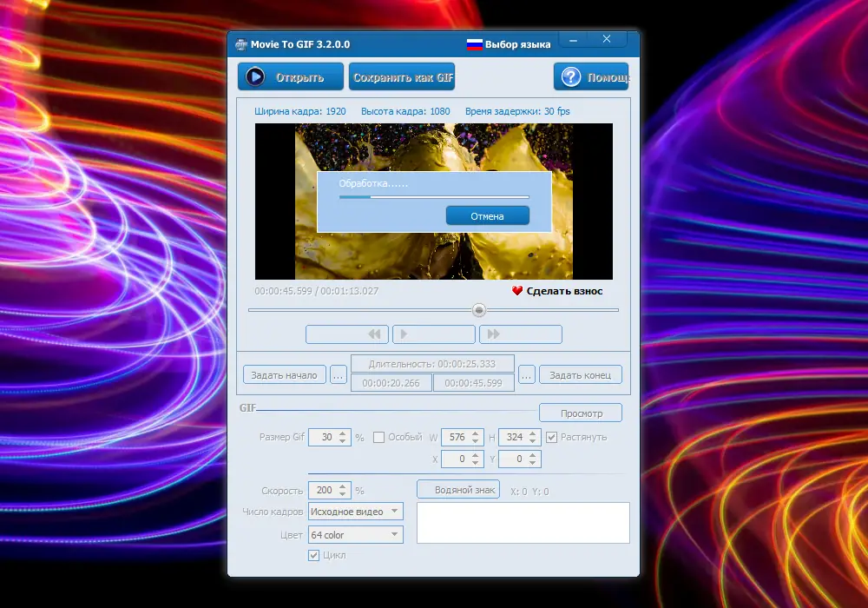Image resolution: width=868 pixels, height=608 pixels.
Task: Click Время задержки: 30 fps label
Action: tap(517, 111)
